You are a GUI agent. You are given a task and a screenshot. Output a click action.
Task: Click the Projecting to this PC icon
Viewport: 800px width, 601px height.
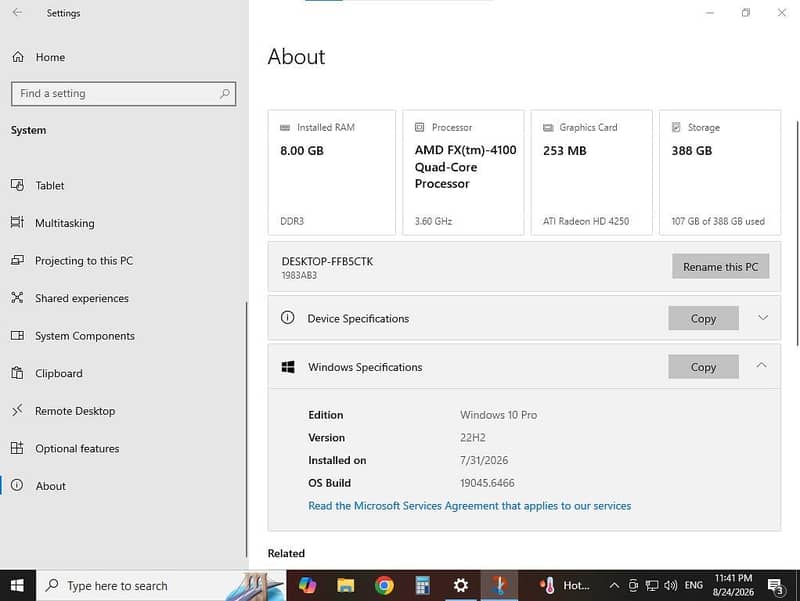pos(17,260)
